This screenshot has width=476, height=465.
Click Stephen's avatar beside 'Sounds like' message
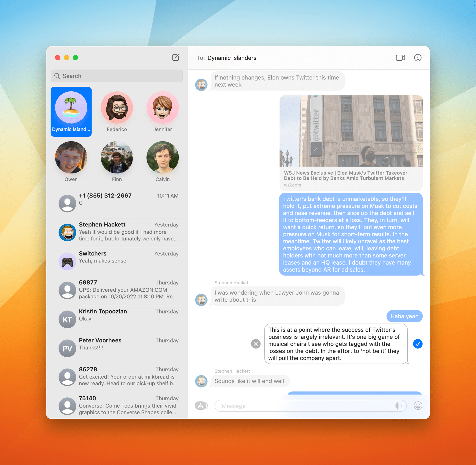(x=201, y=381)
